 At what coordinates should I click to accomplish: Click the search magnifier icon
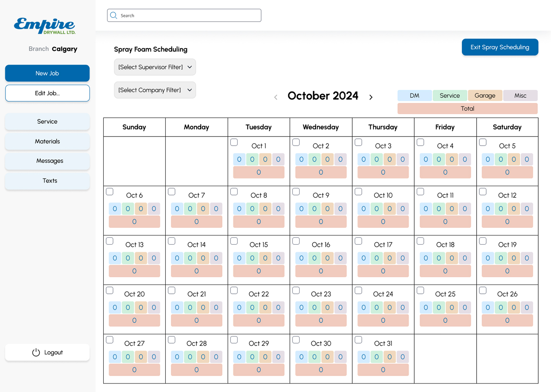pos(114,15)
